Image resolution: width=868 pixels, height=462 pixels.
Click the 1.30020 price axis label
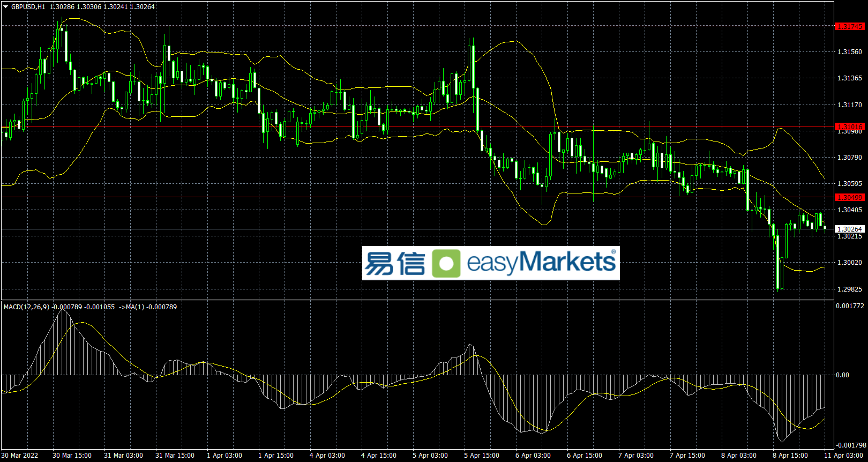pyautogui.click(x=850, y=263)
